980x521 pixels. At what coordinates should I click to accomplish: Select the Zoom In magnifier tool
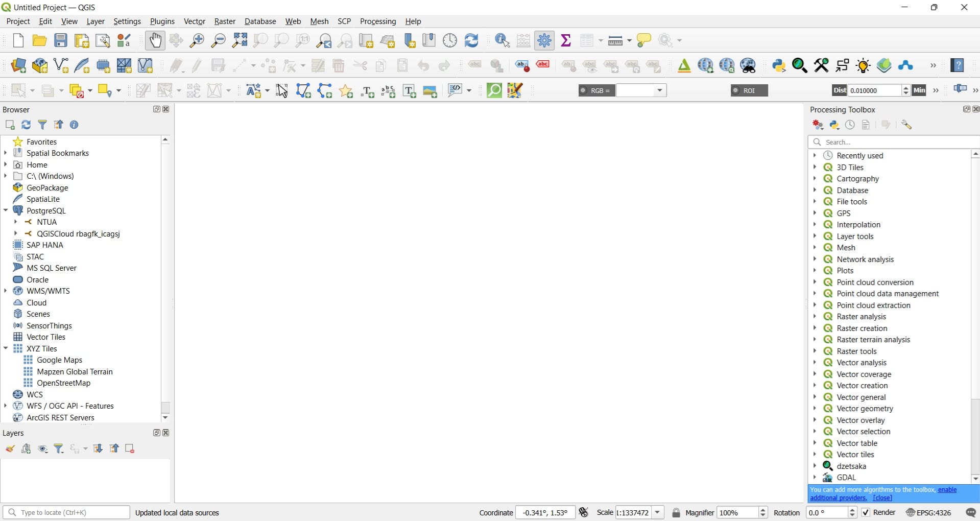(x=197, y=40)
